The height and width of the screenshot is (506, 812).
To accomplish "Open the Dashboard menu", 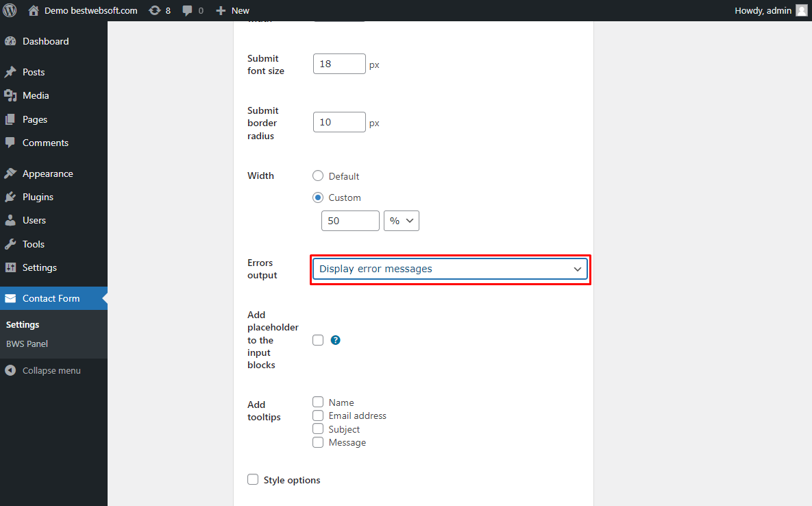I will coord(46,41).
